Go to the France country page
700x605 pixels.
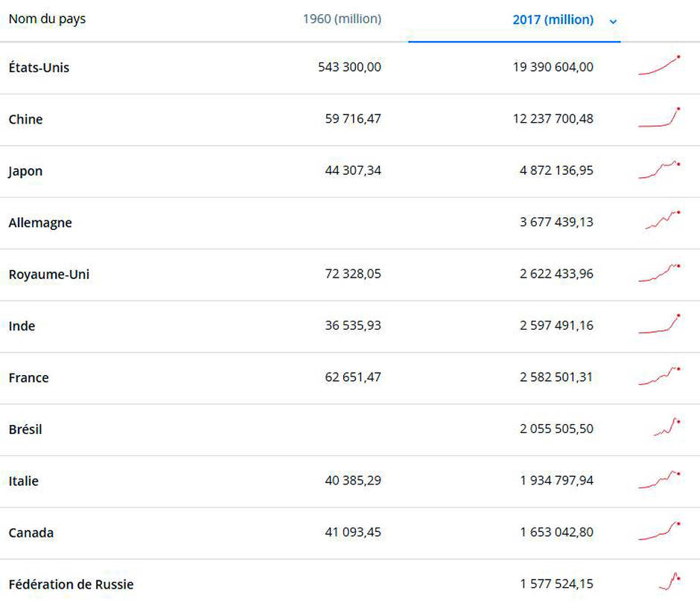pyautogui.click(x=28, y=378)
